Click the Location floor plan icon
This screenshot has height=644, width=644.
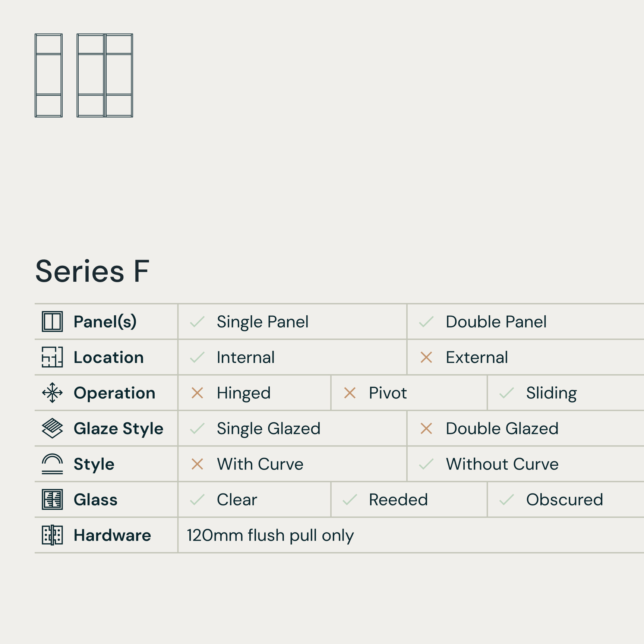click(x=52, y=357)
